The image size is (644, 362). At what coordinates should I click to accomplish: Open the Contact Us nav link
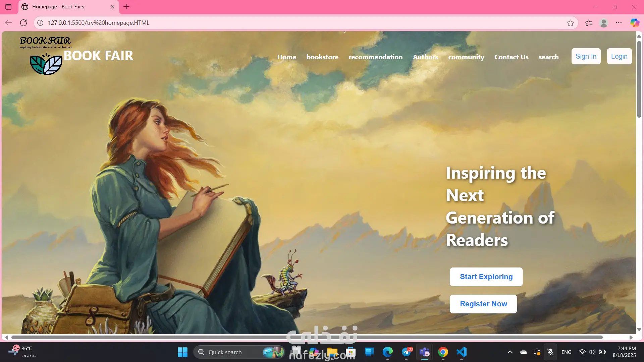[x=511, y=57]
